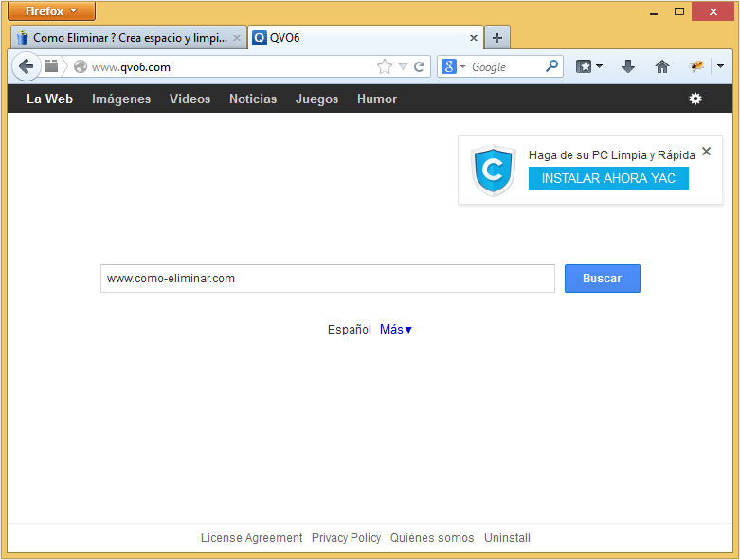Open Quiénes somos link
Viewport: 740px width, 560px height.
(432, 538)
